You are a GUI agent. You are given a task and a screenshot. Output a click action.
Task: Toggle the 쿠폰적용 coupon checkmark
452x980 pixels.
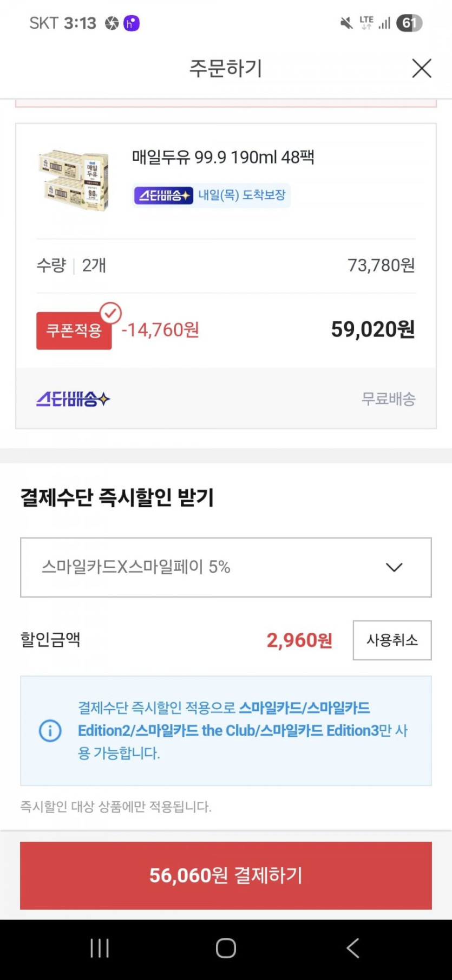(x=110, y=313)
